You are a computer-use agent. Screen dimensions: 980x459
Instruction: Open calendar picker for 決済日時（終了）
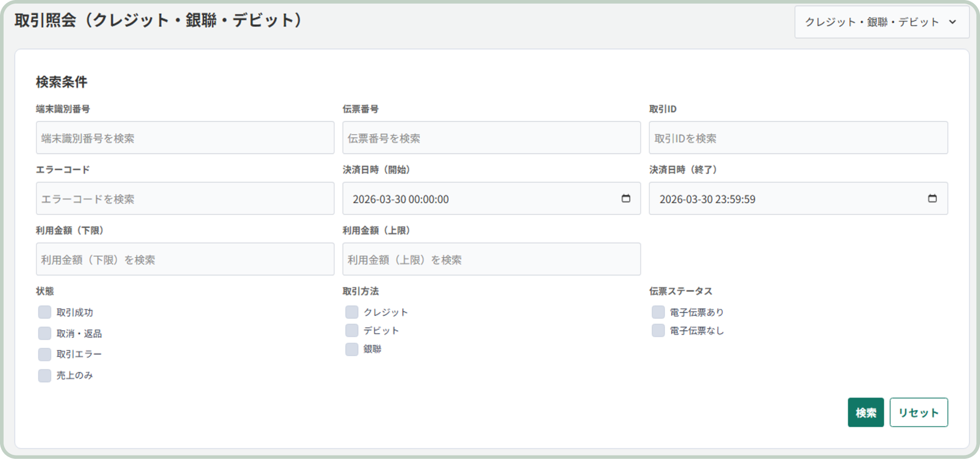pos(932,198)
